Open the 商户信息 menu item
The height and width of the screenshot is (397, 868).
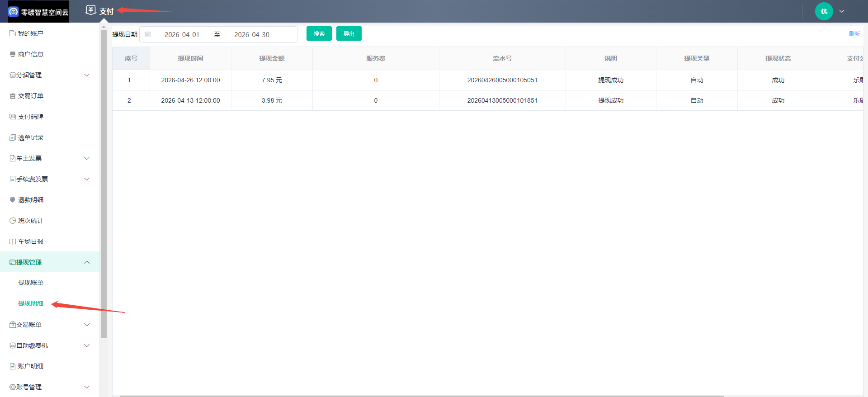(50, 54)
